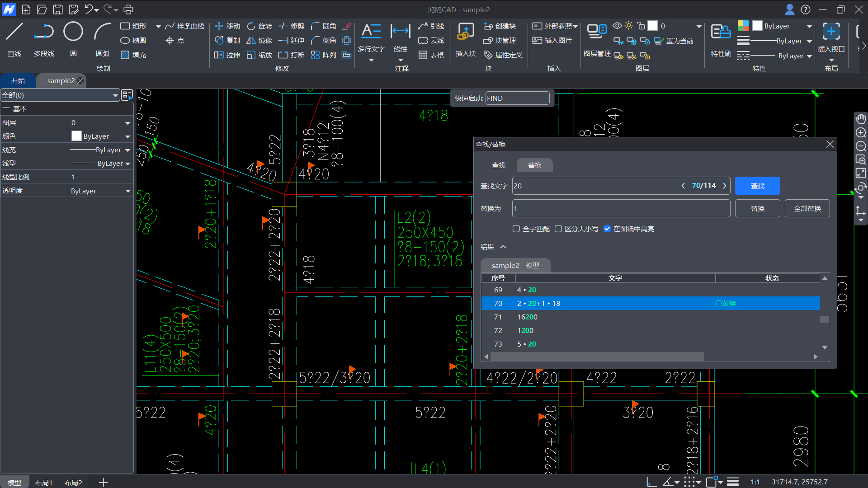The width and height of the screenshot is (868, 488).
Task: Click the blue Find button
Action: click(x=757, y=186)
